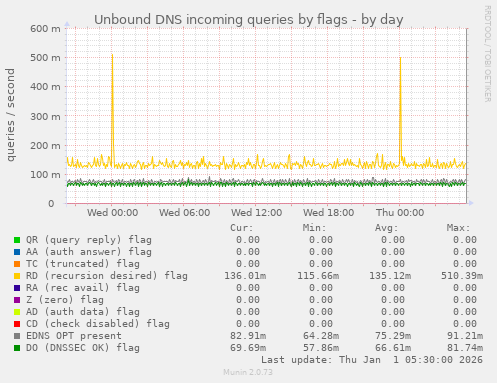Click the 'RD (recursion desired) flag' label
Viewport: 497px width, 383px height.
click(x=107, y=276)
